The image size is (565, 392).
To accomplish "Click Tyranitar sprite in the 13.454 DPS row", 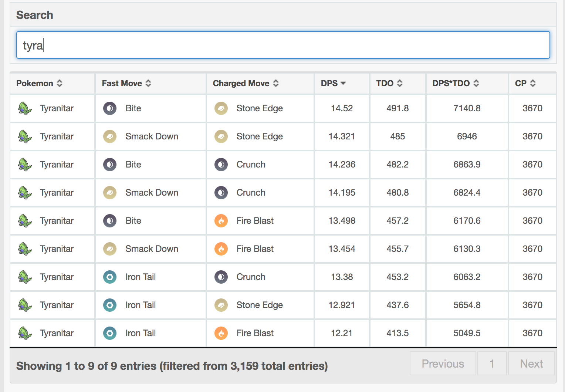I will tap(25, 249).
